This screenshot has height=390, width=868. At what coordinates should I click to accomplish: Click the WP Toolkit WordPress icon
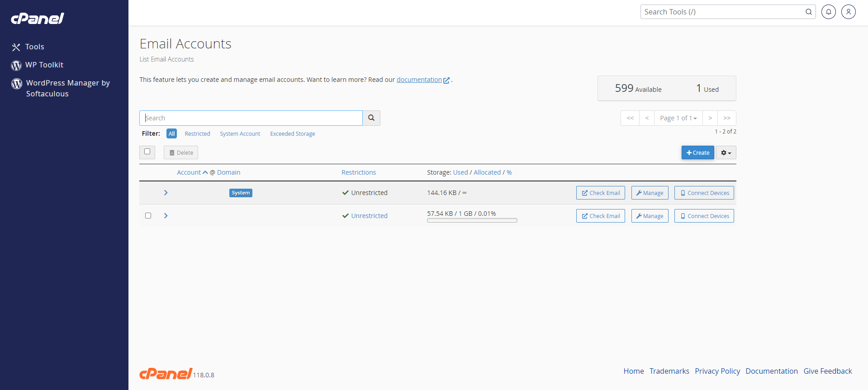click(16, 66)
